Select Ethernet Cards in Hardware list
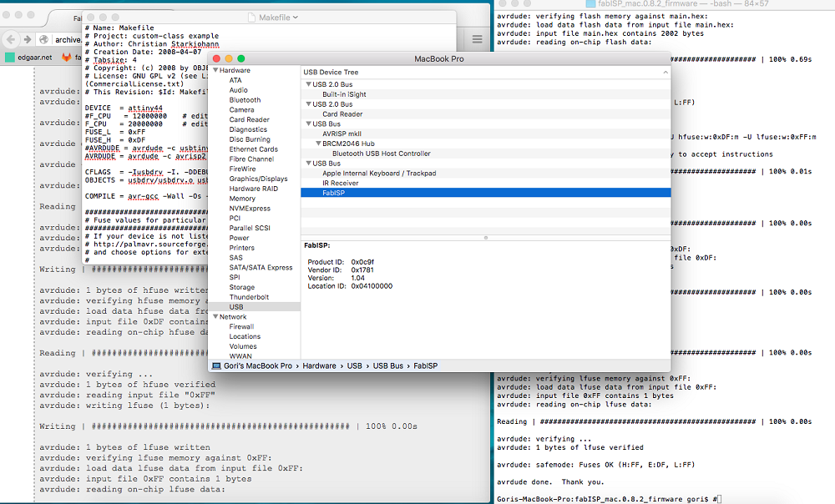 pyautogui.click(x=254, y=149)
